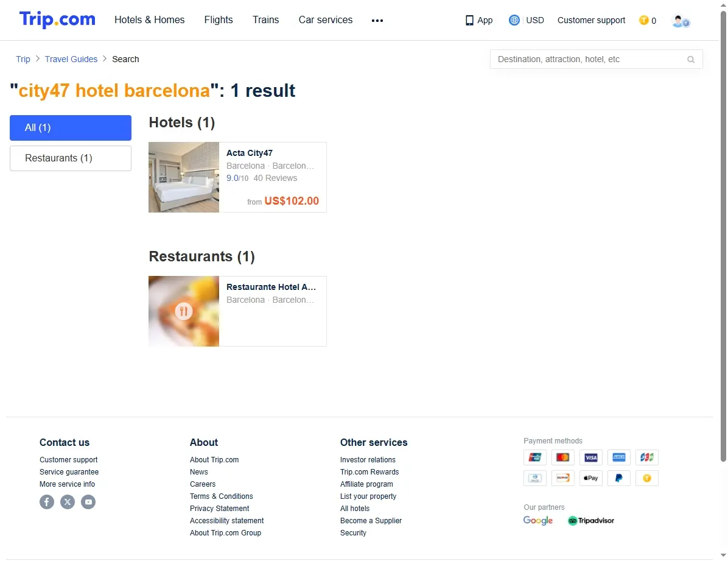Open the user profile avatar
Image resolution: width=728 pixels, height=561 pixels.
coord(681,21)
